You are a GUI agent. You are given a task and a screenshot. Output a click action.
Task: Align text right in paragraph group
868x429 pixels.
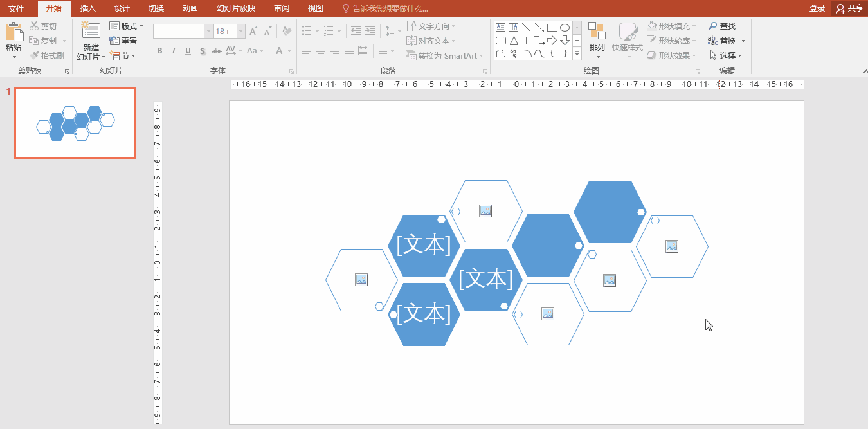coord(334,51)
